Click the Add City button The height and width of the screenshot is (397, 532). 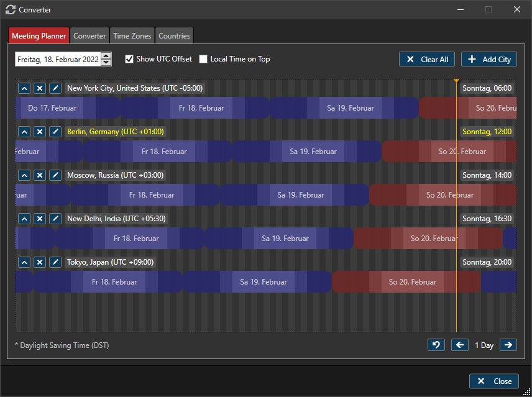(x=489, y=59)
